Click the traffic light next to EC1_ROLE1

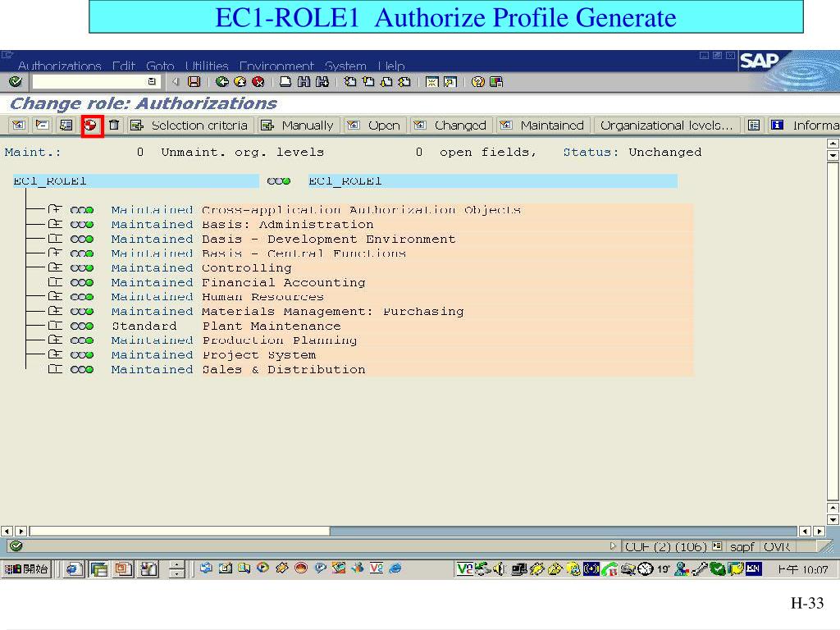279,181
